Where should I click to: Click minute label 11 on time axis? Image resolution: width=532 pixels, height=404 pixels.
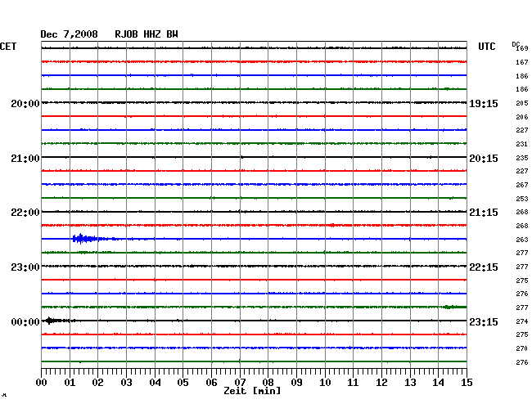tap(353, 382)
